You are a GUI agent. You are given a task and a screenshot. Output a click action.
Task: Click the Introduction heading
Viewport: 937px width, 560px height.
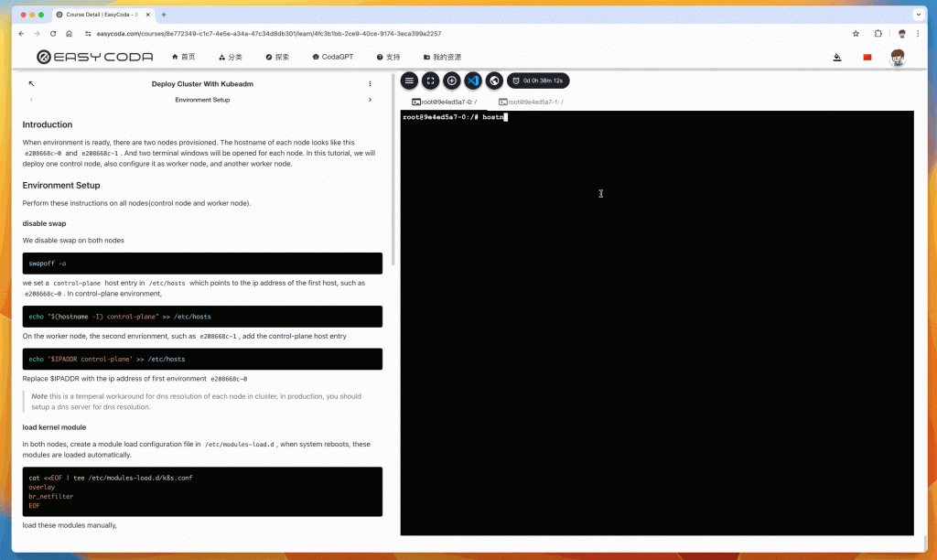[48, 124]
